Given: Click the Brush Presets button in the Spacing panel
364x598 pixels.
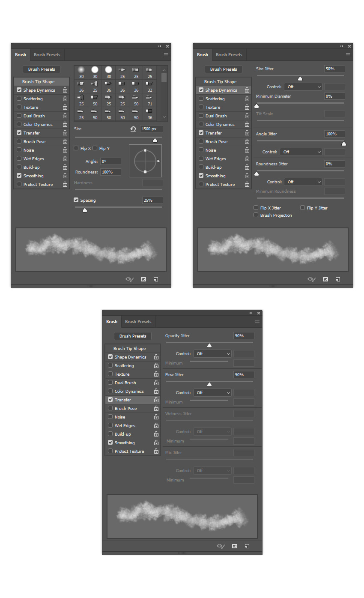Looking at the screenshot, I should pyautogui.click(x=42, y=69).
